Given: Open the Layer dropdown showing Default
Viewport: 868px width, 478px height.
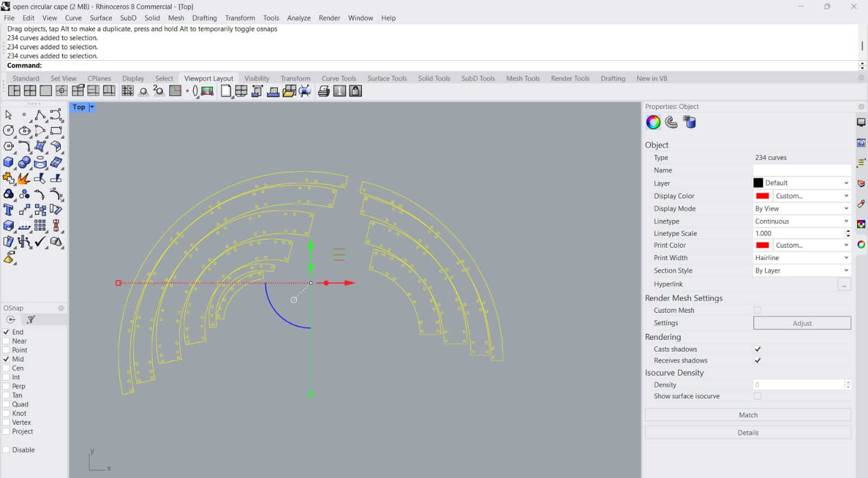Looking at the screenshot, I should pos(801,183).
